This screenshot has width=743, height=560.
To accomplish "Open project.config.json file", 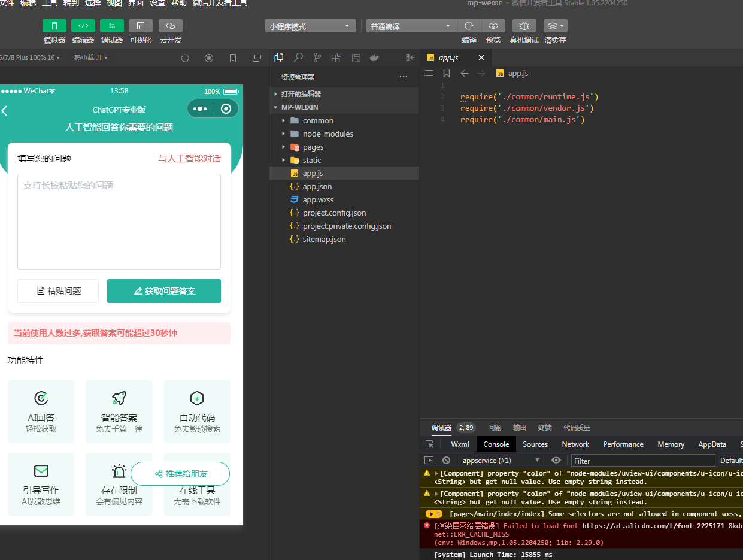I will click(x=344, y=213).
